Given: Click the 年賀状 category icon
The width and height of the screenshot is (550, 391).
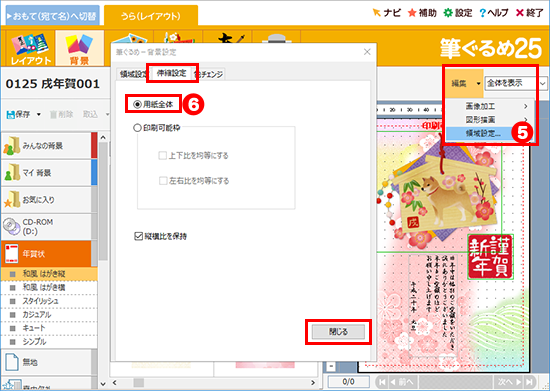Looking at the screenshot, I should [x=12, y=254].
